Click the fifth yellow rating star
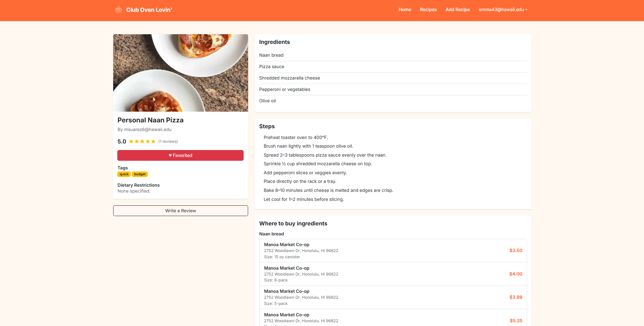Image resolution: width=644 pixels, height=326 pixels. (x=153, y=141)
